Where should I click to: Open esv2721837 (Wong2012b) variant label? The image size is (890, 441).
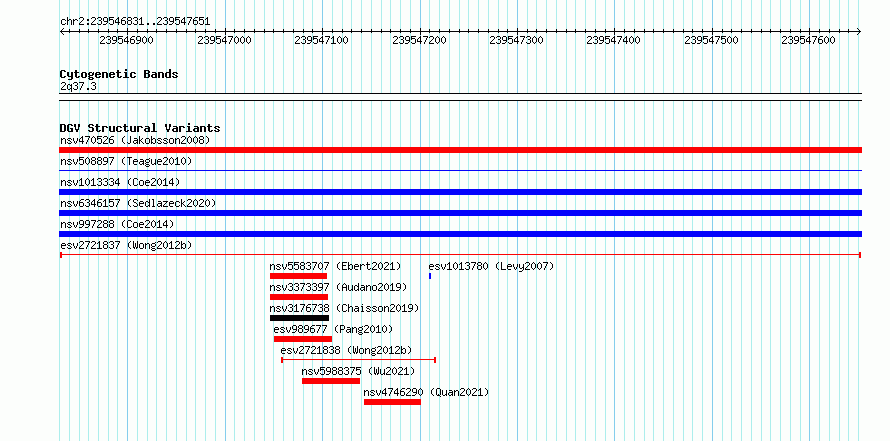tap(126, 246)
